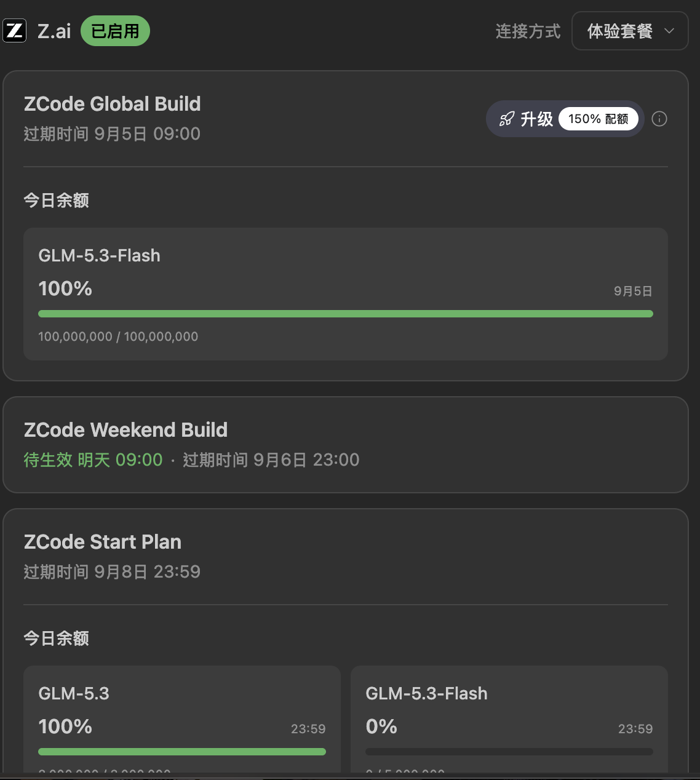Click the 100,000,000 / 100,000,000 quota text
This screenshot has height=780, width=700.
pyautogui.click(x=118, y=336)
